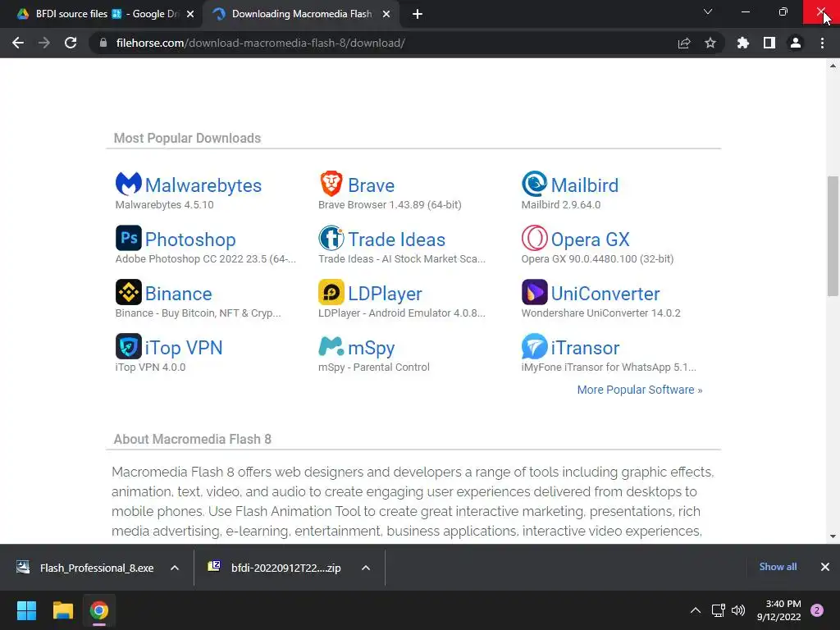Open the Extensions puzzle icon
The image size is (840, 630).
click(743, 43)
